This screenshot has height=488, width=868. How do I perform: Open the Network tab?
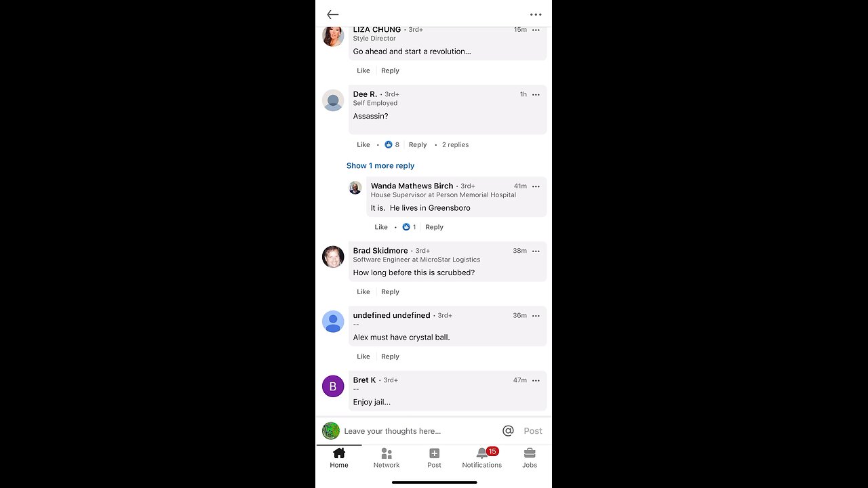[387, 458]
